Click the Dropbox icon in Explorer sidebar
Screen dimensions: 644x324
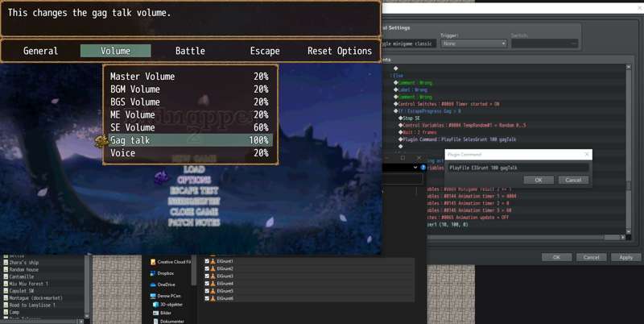[153, 273]
